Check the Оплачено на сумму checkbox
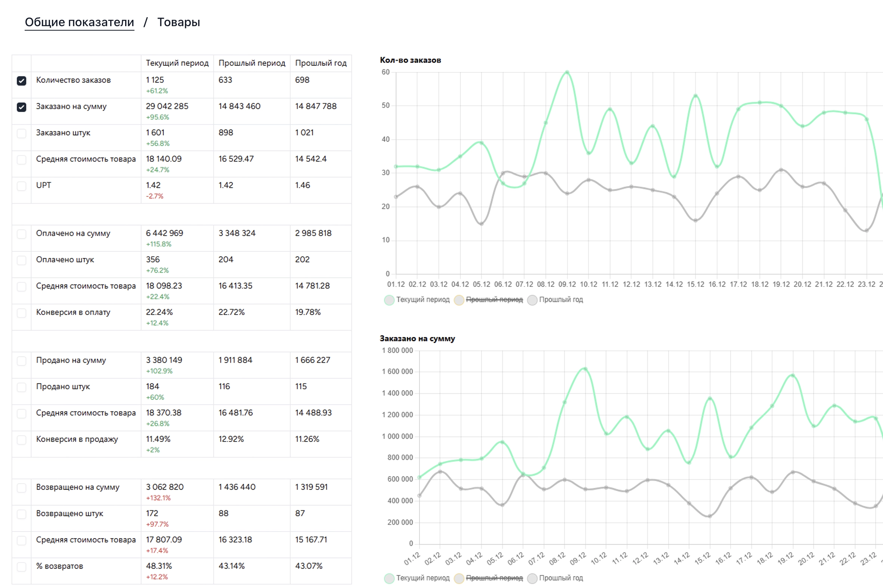 pyautogui.click(x=21, y=233)
